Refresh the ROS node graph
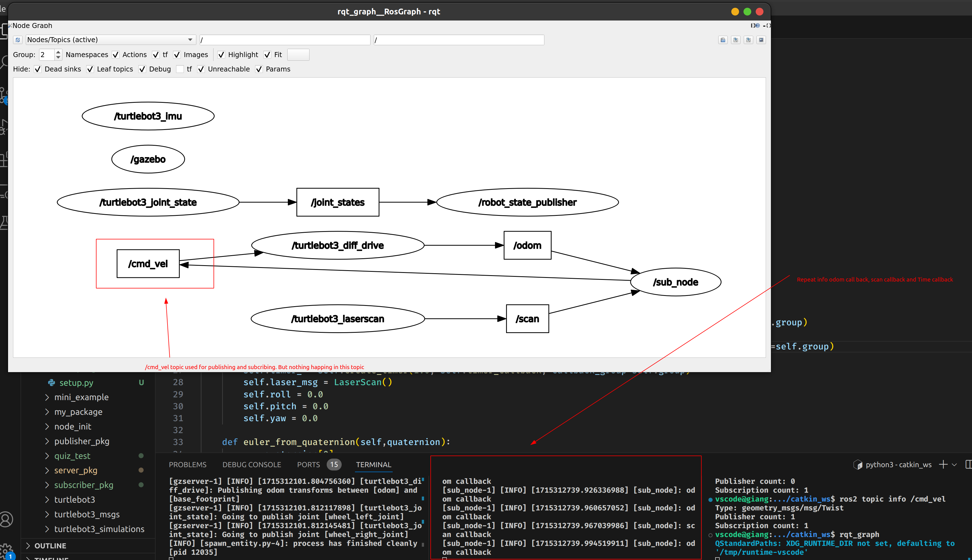 (18, 40)
